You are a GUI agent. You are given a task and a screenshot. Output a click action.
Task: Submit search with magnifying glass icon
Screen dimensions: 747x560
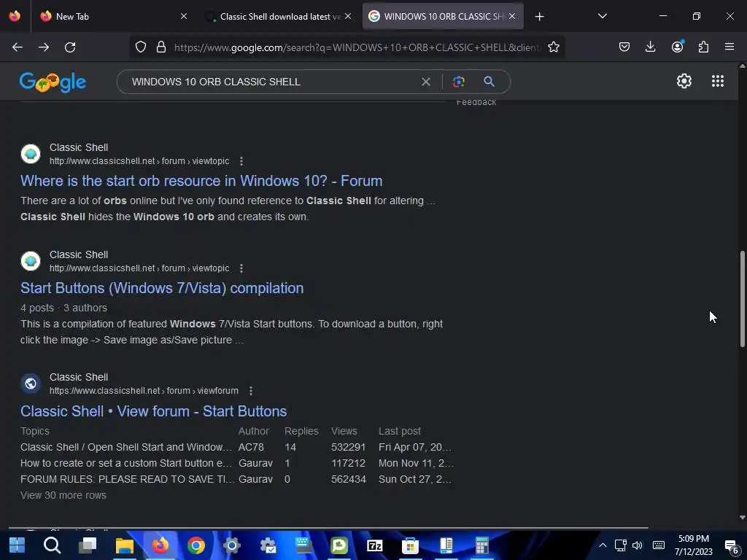tap(489, 82)
